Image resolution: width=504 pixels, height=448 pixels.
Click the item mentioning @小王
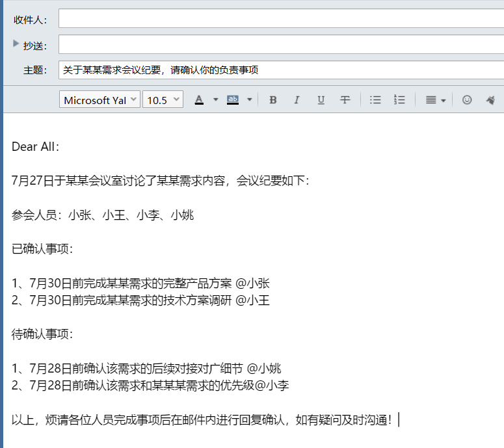(140, 300)
